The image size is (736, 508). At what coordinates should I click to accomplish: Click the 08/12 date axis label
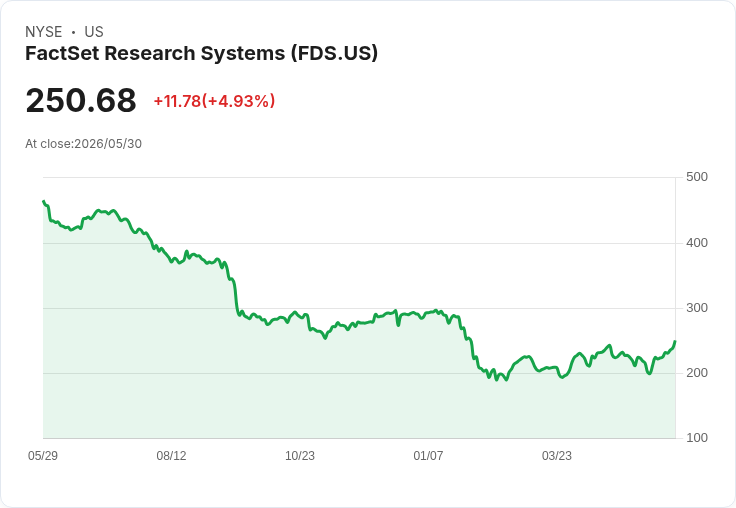tap(171, 456)
